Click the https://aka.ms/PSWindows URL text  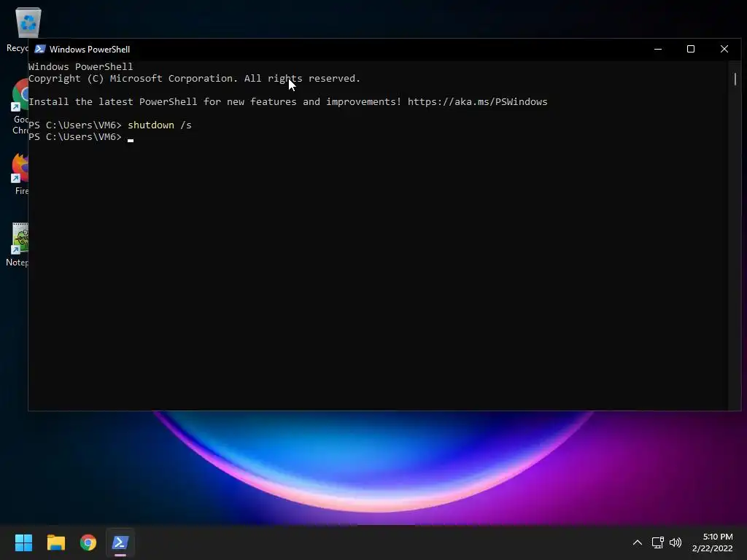pyautogui.click(x=477, y=102)
